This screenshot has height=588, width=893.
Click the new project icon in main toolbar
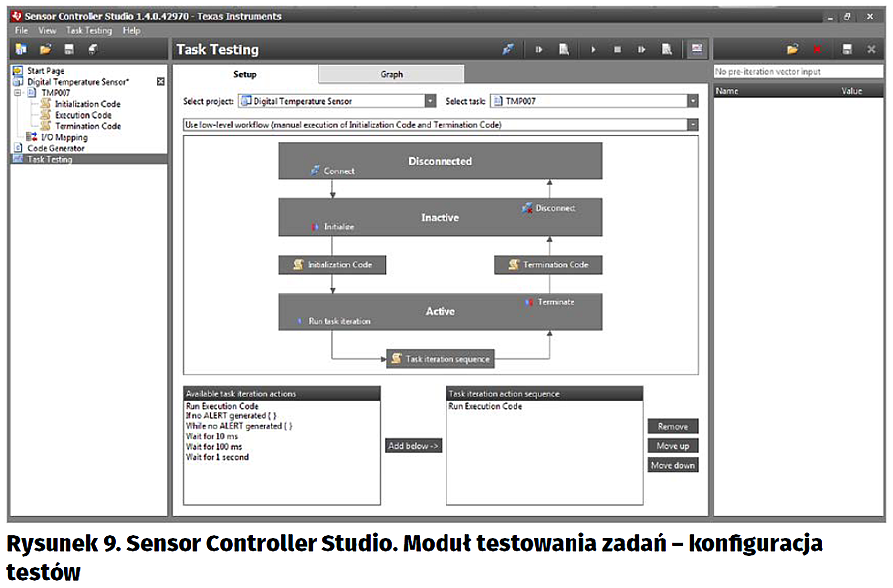[21, 49]
